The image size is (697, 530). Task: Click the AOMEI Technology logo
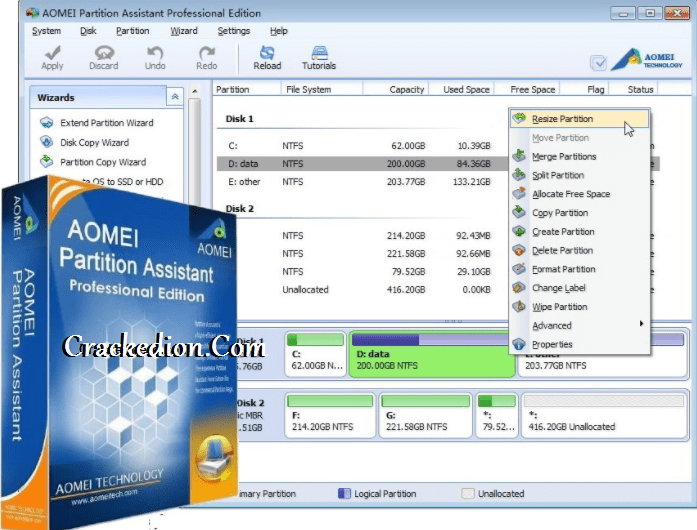(x=647, y=60)
